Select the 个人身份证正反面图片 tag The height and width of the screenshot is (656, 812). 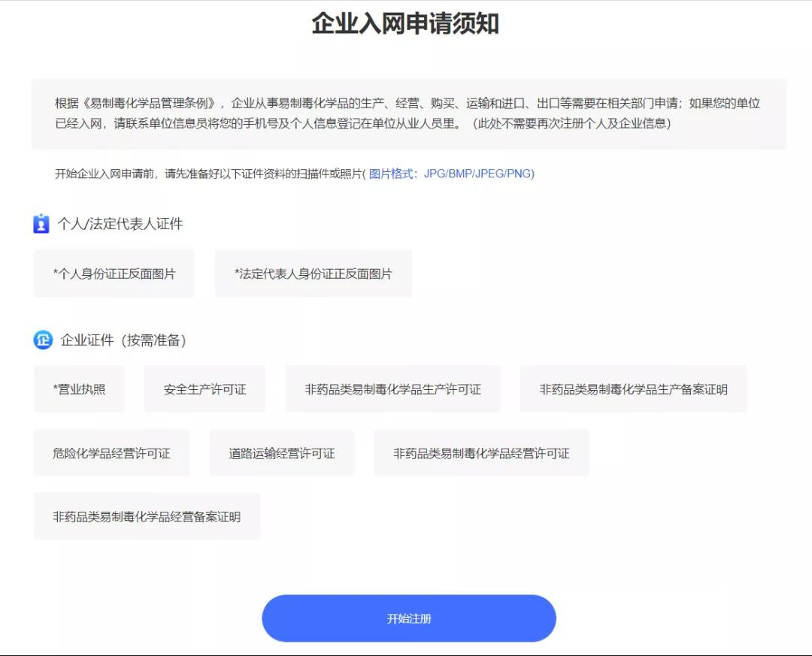point(114,274)
